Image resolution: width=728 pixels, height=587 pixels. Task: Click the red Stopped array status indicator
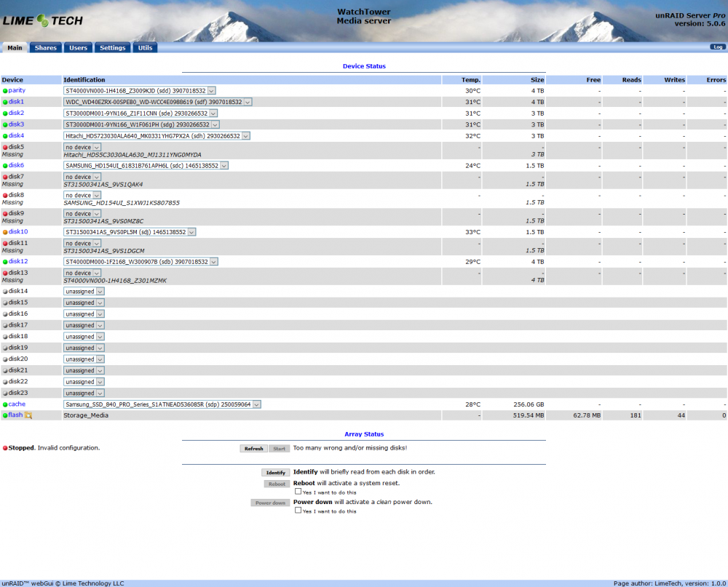[x=5, y=448]
